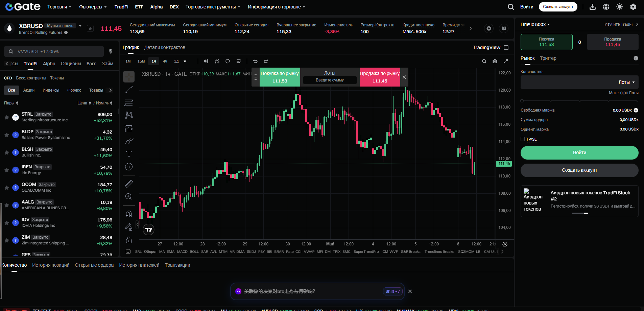Open the trading guide book icon
The width and height of the screenshot is (644, 311).
(504, 28)
